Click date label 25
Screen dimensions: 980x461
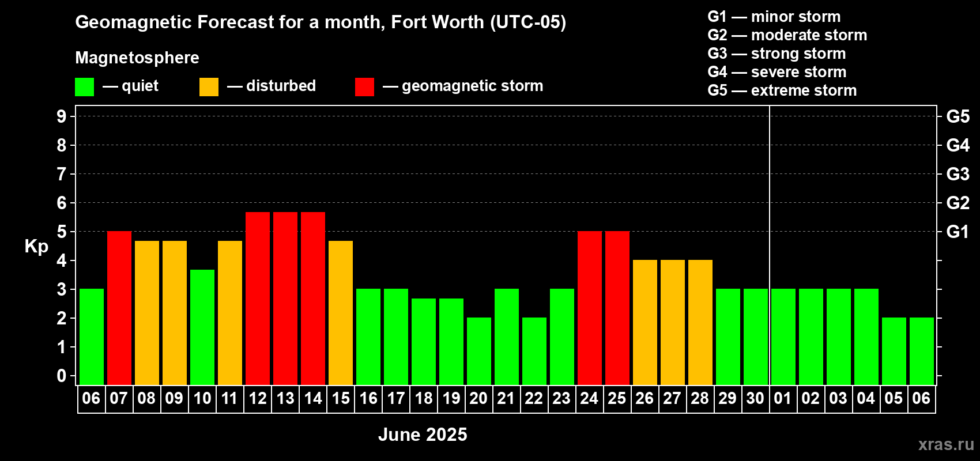(617, 398)
